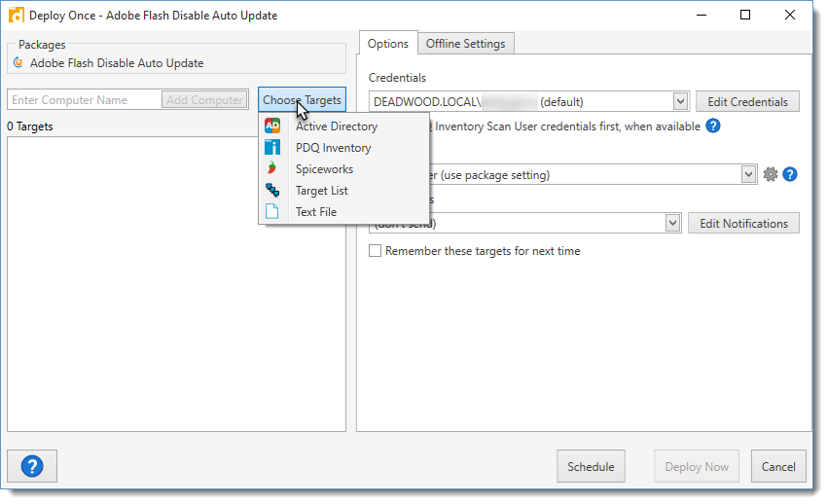Click the Adobe Flash package icon in Packages
The width and height of the screenshot is (828, 504).
(x=18, y=63)
